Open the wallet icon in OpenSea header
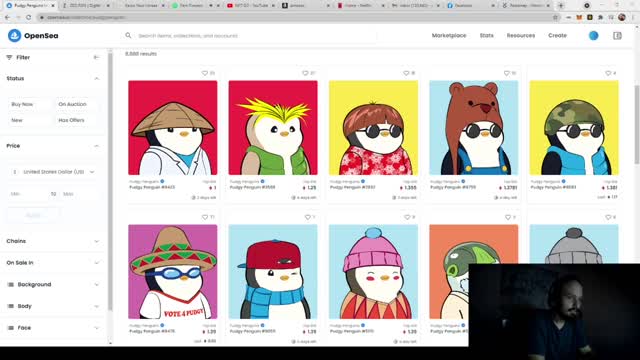The image size is (640, 360). click(617, 36)
